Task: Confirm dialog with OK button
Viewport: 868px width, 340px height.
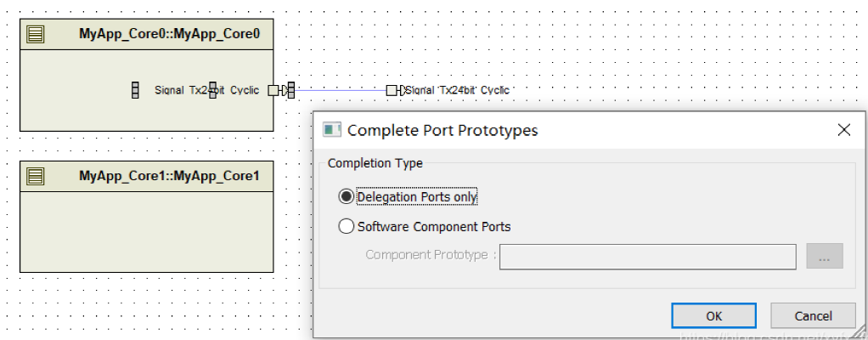Action: click(x=713, y=315)
